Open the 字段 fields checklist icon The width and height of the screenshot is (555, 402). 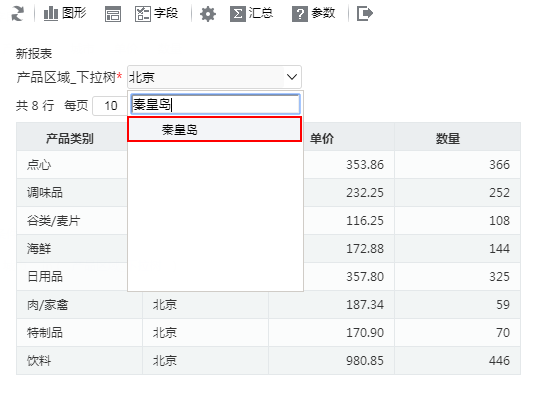point(143,14)
